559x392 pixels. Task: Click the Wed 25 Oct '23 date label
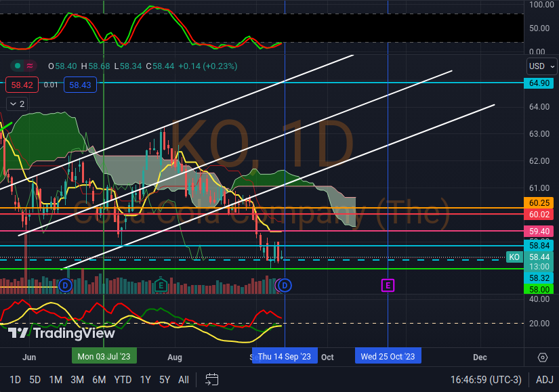pos(388,356)
